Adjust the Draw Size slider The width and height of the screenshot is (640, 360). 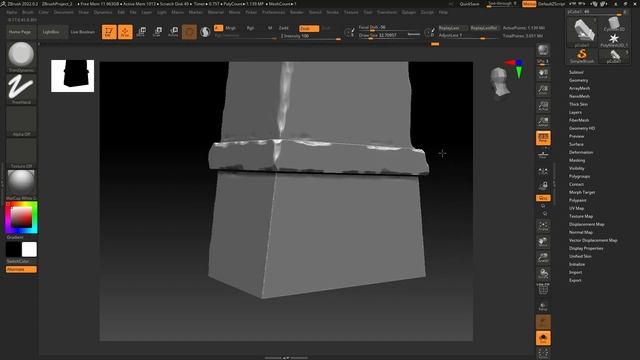389,36
